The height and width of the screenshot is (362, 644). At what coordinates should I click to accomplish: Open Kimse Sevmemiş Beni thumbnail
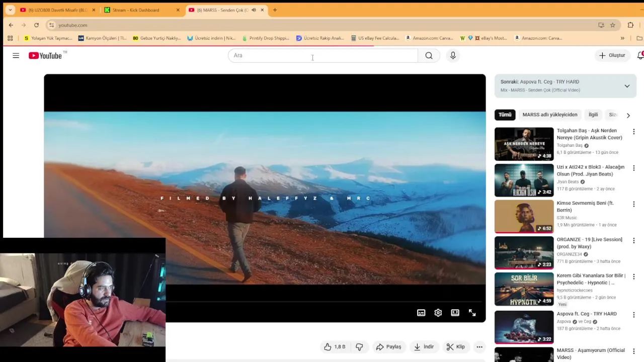click(524, 217)
